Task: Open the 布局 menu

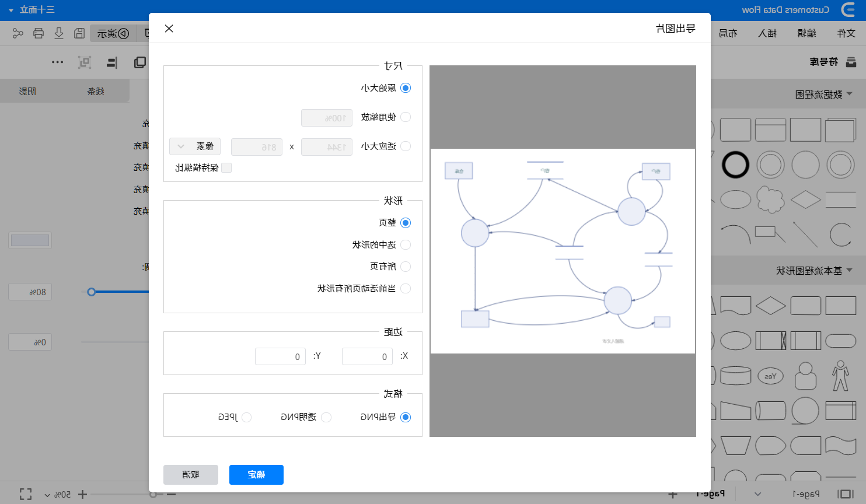Action: (728, 33)
